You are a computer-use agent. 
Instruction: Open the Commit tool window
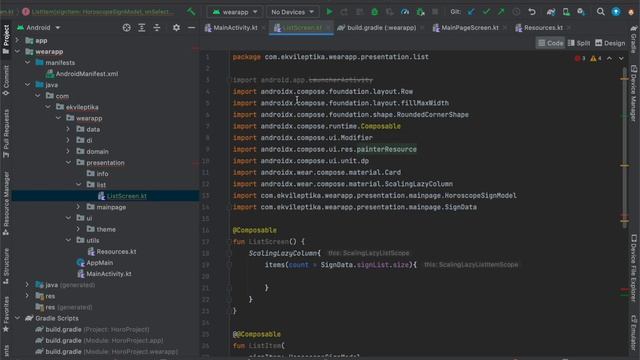tap(6, 80)
